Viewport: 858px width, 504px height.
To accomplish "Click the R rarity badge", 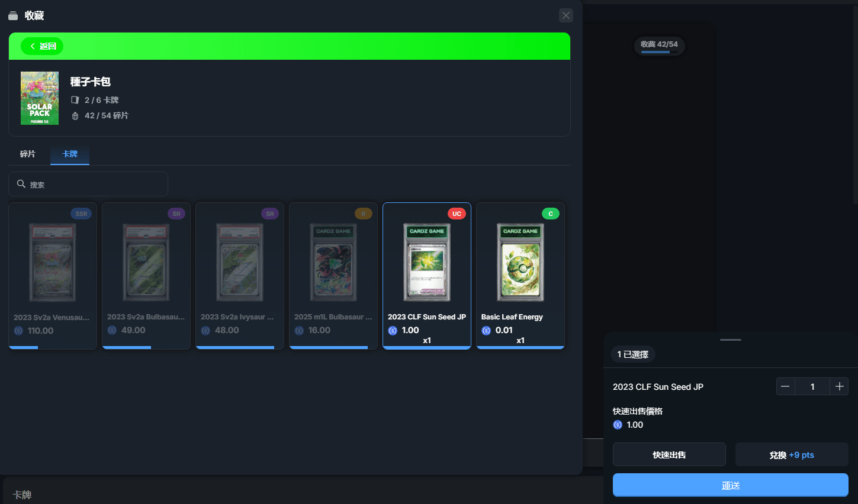I will pos(364,214).
